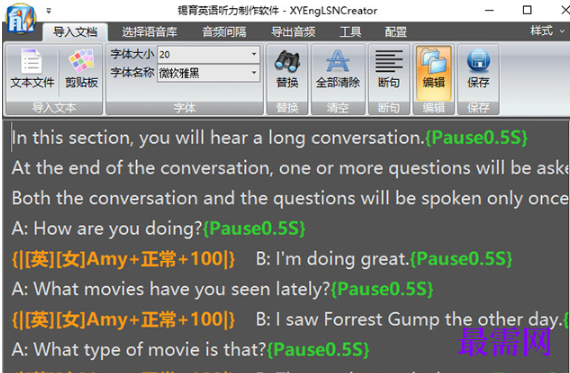This screenshot has width=570, height=373.
Task: Click the text 'B: I'm doing great.'
Action: point(333,259)
